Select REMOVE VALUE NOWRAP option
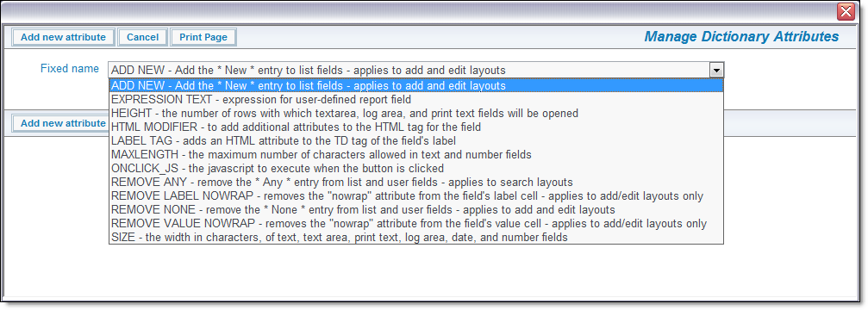 (x=415, y=224)
